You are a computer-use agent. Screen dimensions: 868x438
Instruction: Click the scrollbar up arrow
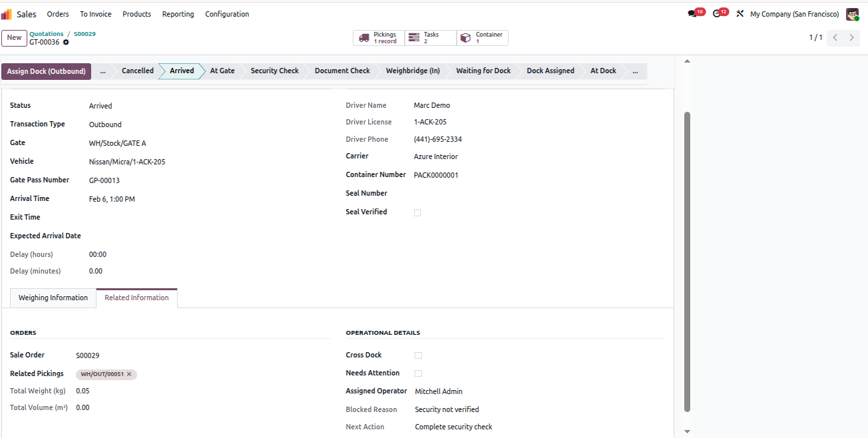coord(688,61)
